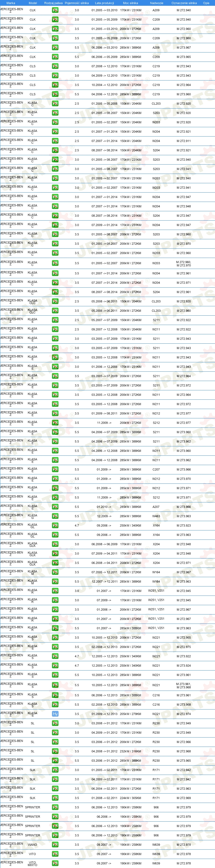This screenshot has height=868, width=215.
Task: Click power cell 232kW / 316KM
Action: click(131, 751)
